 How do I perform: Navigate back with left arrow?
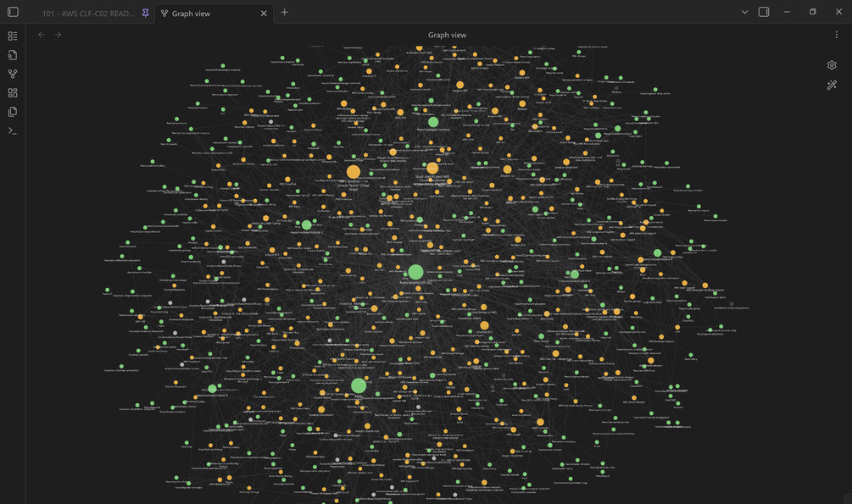(x=42, y=35)
